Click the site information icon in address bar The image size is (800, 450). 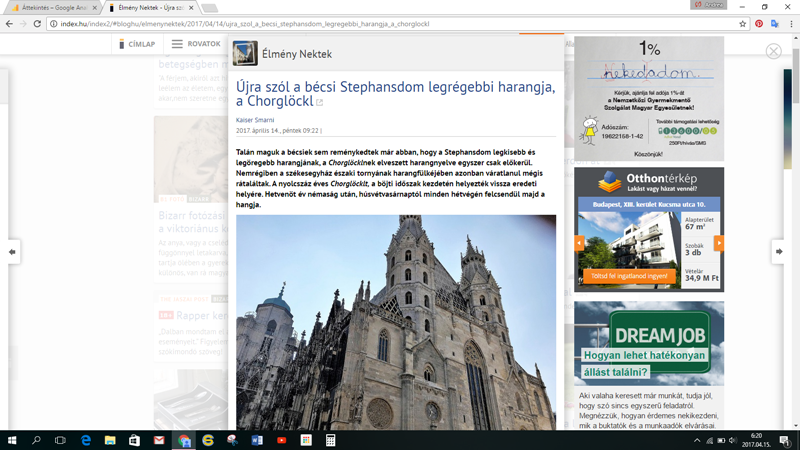(53, 23)
